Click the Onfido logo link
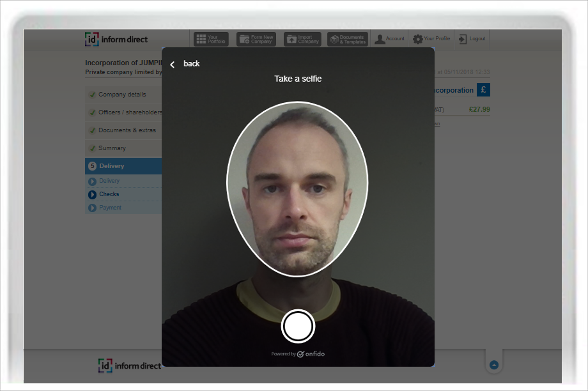Screen dimensions: 588x391 point(311,354)
